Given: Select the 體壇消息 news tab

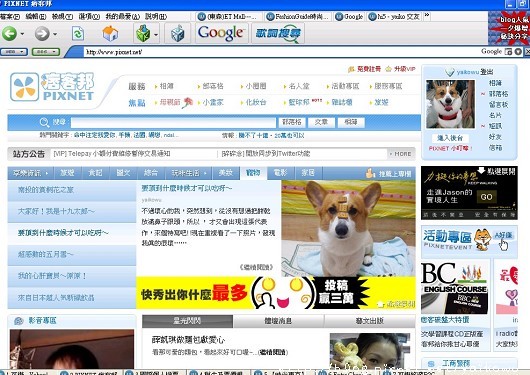Looking at the screenshot, I should click(278, 321).
